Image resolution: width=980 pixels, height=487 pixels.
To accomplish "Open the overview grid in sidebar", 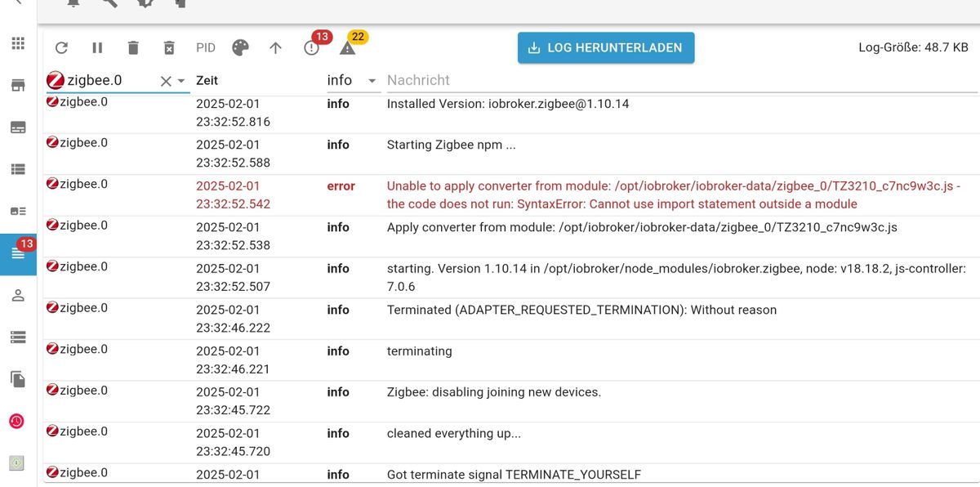I will [18, 43].
